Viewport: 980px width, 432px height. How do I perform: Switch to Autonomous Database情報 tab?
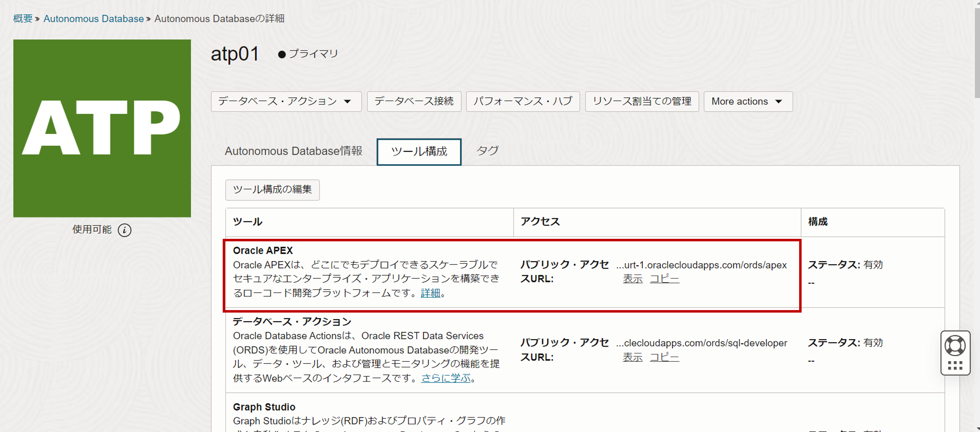[x=293, y=151]
